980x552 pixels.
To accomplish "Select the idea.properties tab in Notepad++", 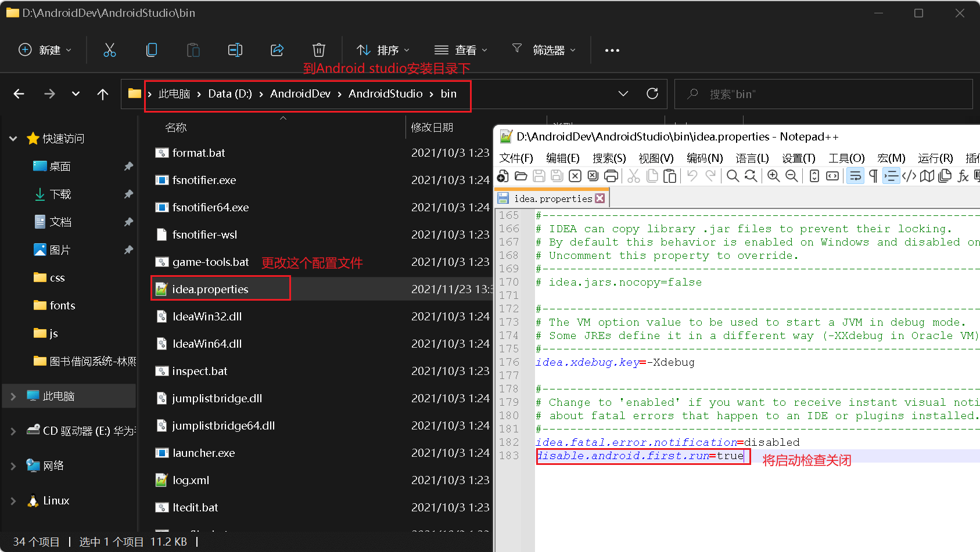I will [x=552, y=199].
